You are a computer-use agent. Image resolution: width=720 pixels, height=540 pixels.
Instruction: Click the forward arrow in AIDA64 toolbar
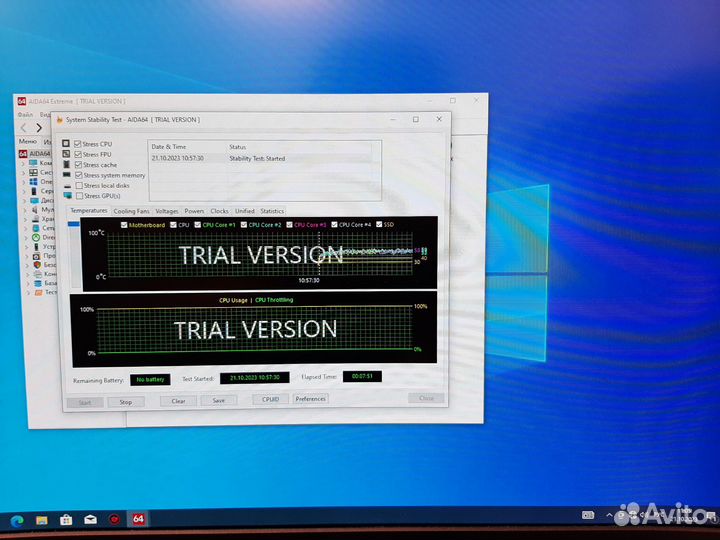[x=39, y=127]
